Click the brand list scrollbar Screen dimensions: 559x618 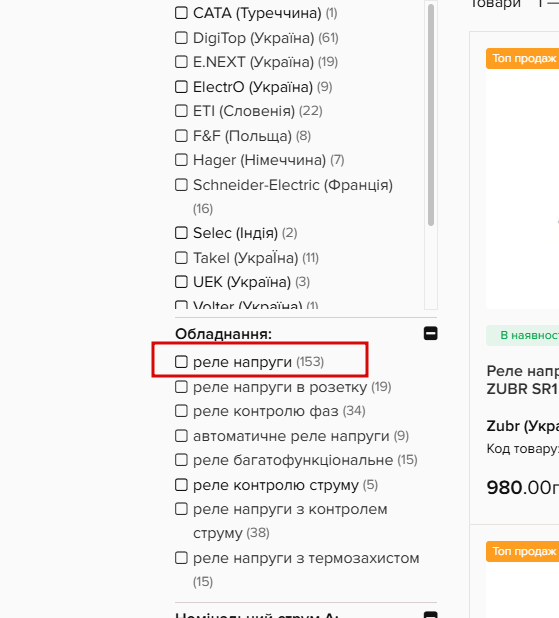click(x=431, y=115)
